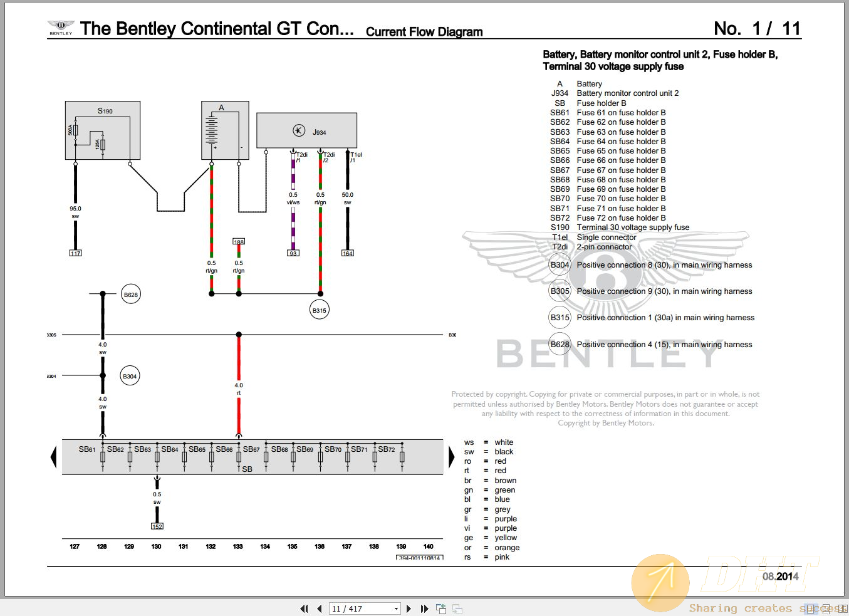
Task: Click the B305 circle in the legend
Action: [x=560, y=291]
